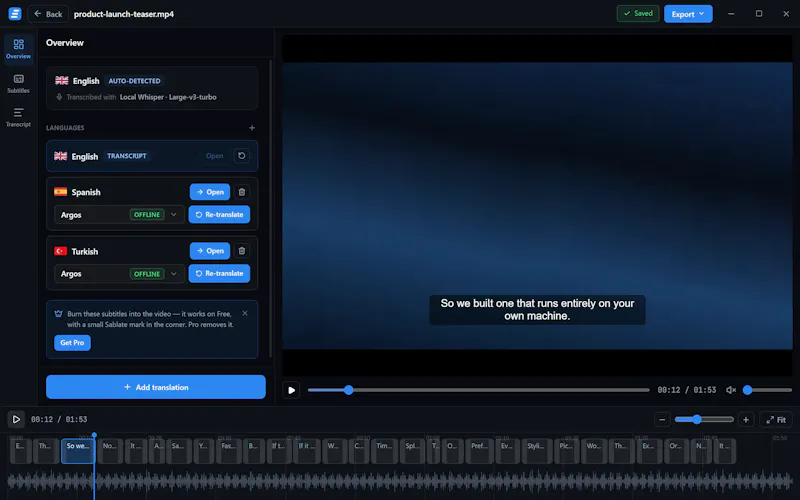800x500 pixels.
Task: Play the video in the preview player
Action: click(291, 390)
